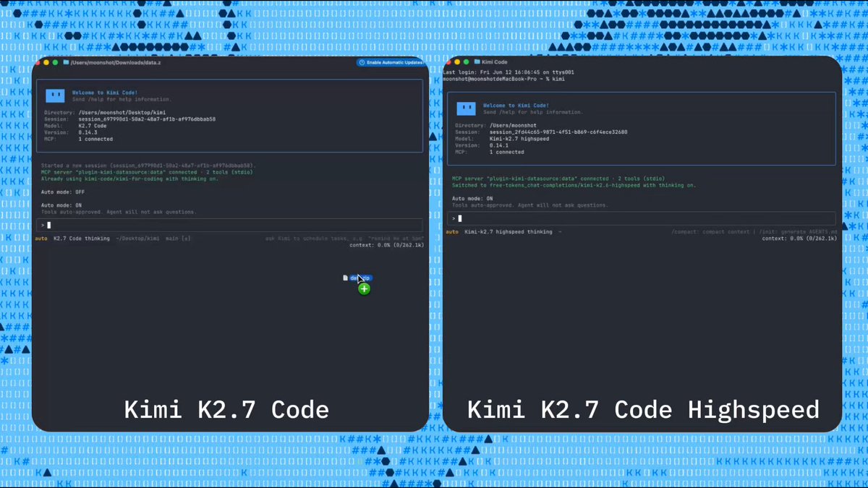868x488 pixels.
Task: Focus the prompt input in left terminal
Action: pos(229,226)
